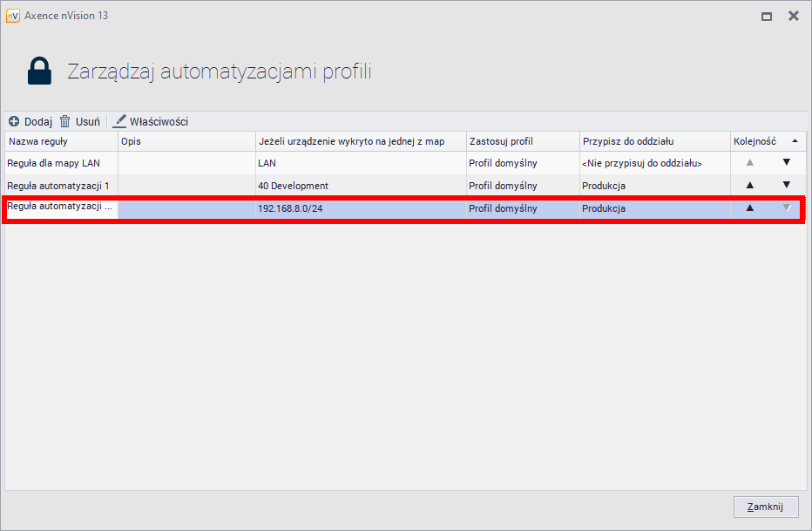Click the lock icon next to the title
Screen dimensions: 812x531
(38, 70)
